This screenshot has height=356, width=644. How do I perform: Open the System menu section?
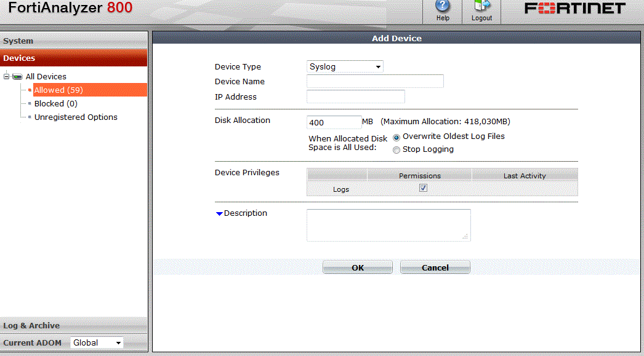(x=73, y=41)
